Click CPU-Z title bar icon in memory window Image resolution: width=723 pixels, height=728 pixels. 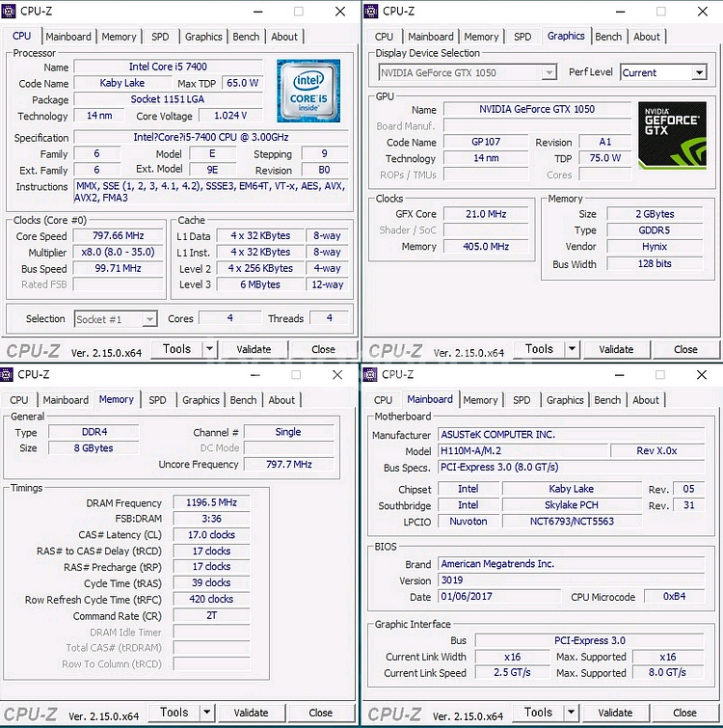[x=9, y=374]
